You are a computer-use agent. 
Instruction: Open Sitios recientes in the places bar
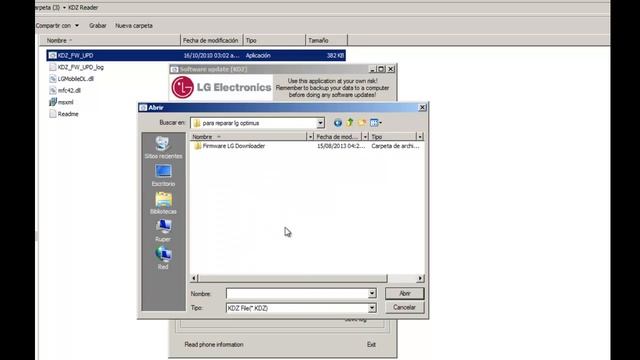[x=163, y=148]
